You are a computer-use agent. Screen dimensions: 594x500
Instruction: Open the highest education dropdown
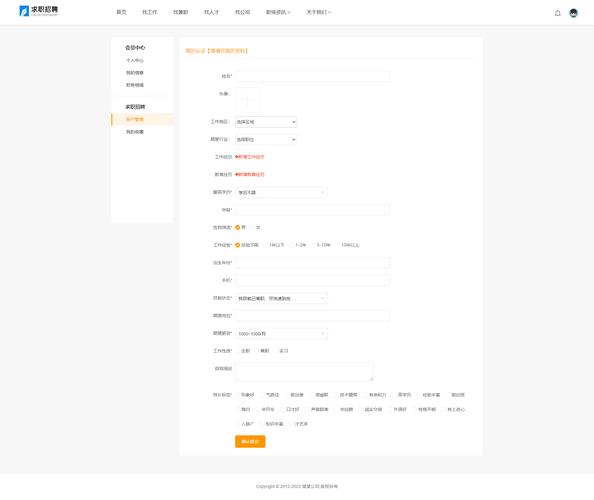pyautogui.click(x=281, y=192)
